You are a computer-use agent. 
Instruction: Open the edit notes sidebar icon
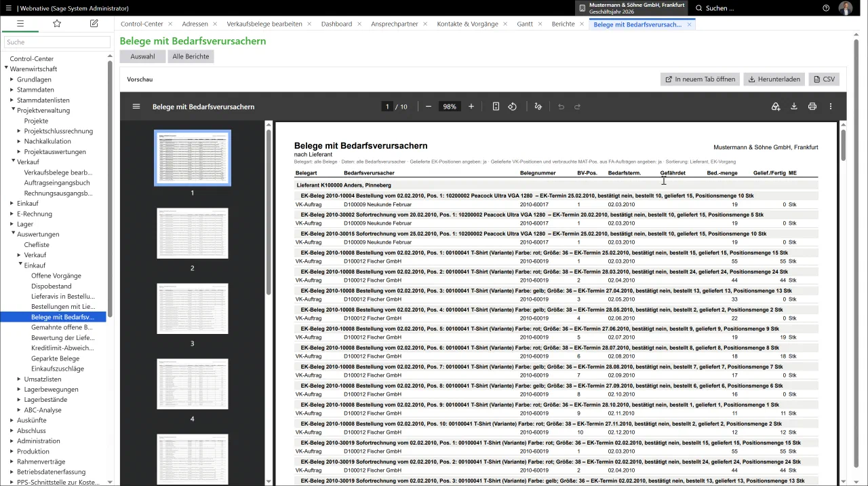tap(94, 23)
